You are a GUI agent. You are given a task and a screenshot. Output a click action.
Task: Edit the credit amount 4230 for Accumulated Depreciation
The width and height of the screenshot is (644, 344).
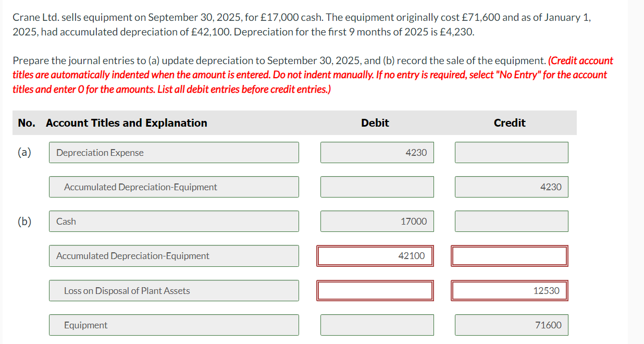(x=512, y=187)
